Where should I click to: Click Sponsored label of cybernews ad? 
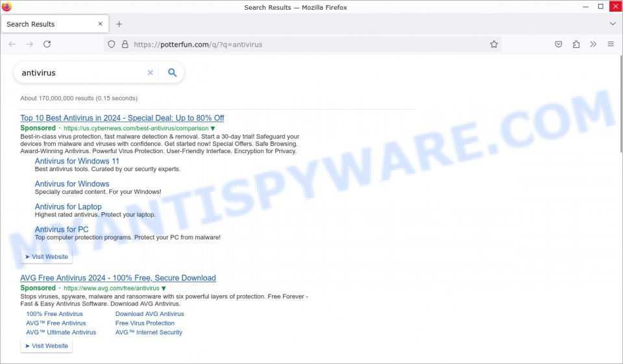point(38,128)
